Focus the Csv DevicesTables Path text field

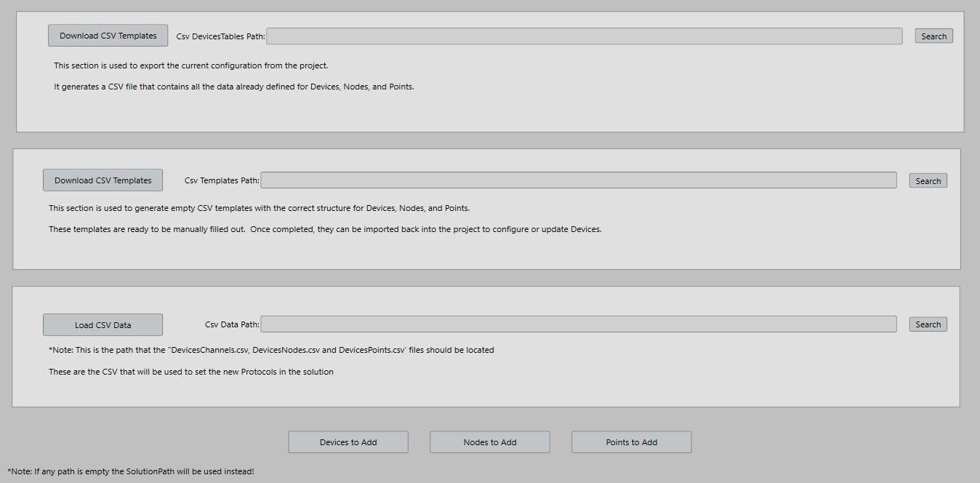[x=585, y=36]
